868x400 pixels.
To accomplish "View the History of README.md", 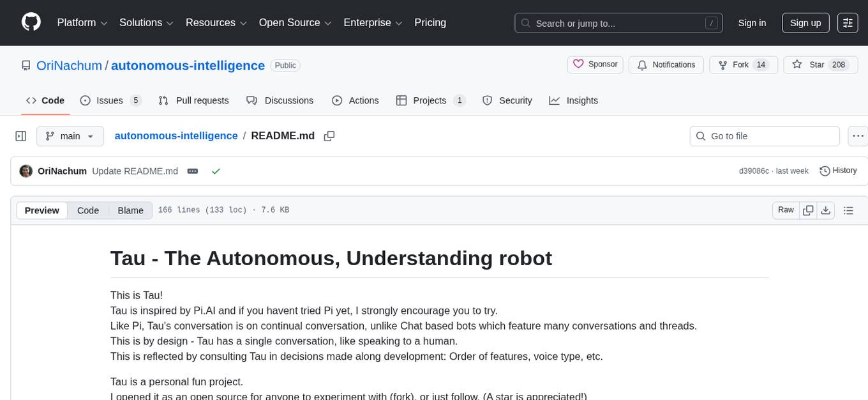I will click(838, 171).
